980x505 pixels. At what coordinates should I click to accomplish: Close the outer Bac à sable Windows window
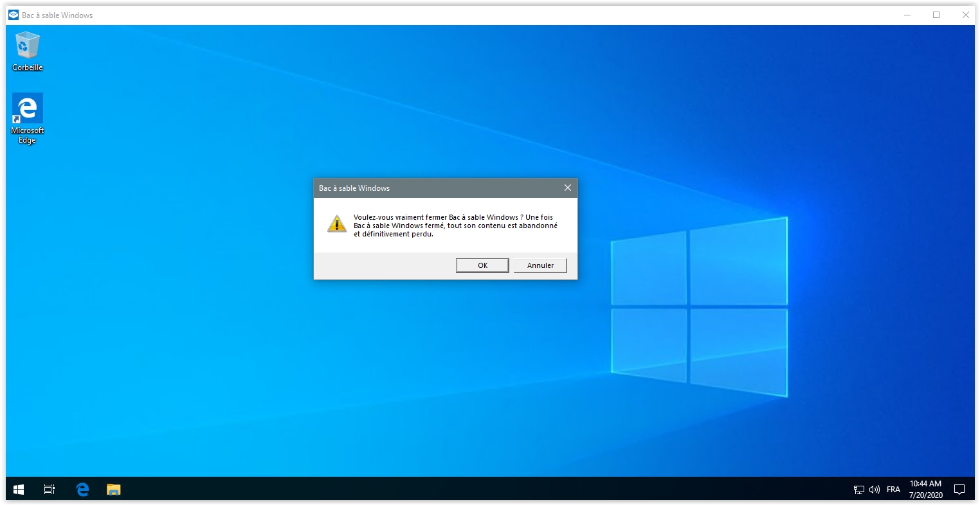(x=965, y=15)
